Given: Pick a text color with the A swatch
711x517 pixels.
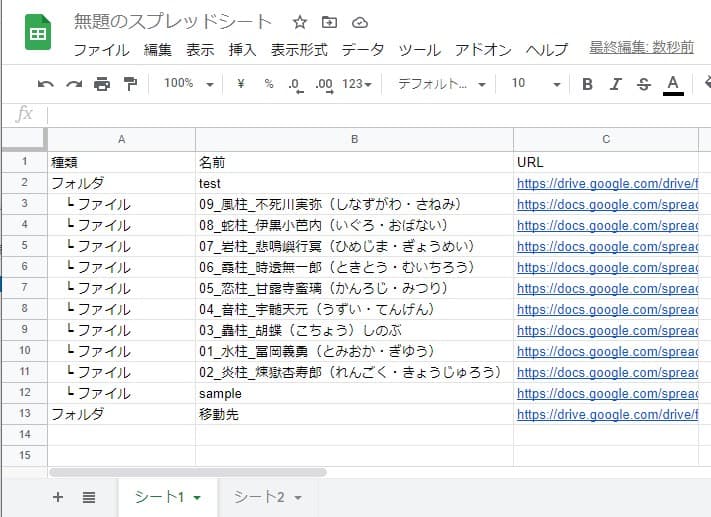Looking at the screenshot, I should (673, 84).
